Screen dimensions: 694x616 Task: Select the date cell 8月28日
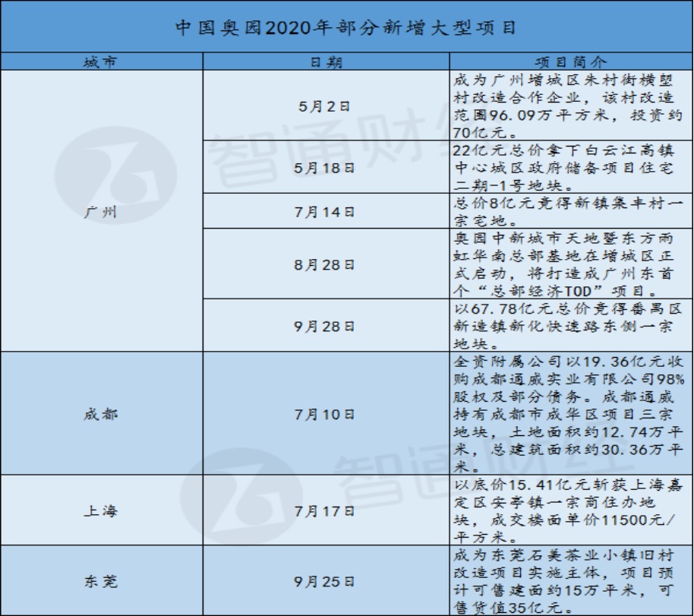coord(326,264)
